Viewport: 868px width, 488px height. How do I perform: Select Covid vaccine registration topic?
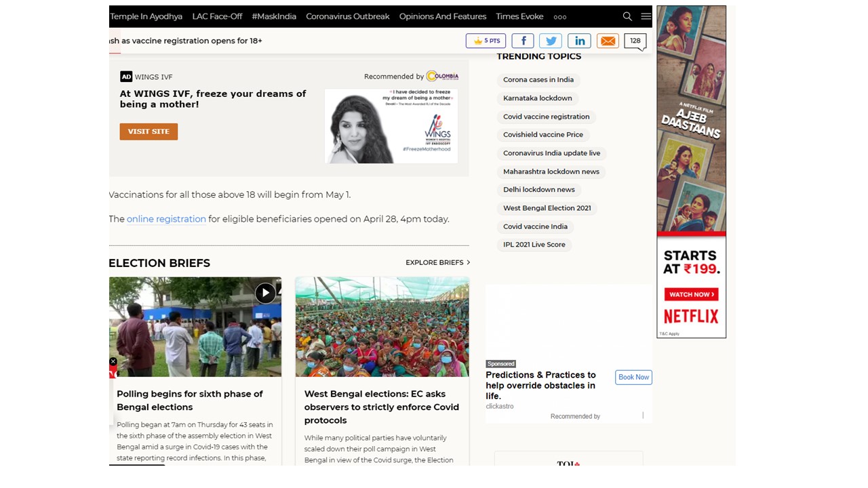click(547, 117)
